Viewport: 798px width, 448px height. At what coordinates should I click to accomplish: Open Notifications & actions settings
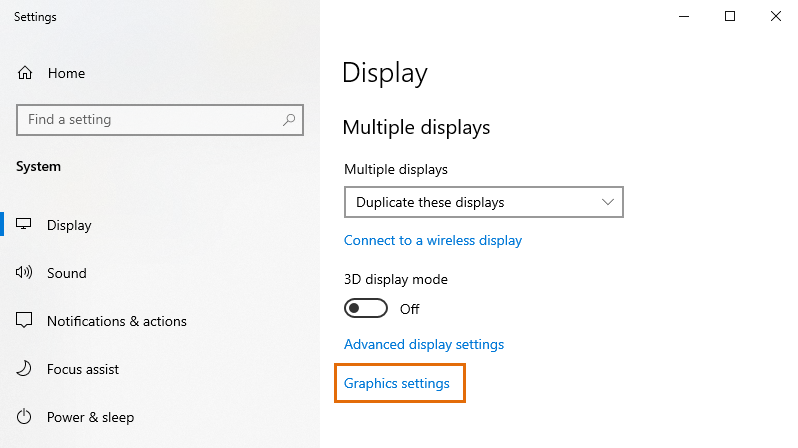117,321
